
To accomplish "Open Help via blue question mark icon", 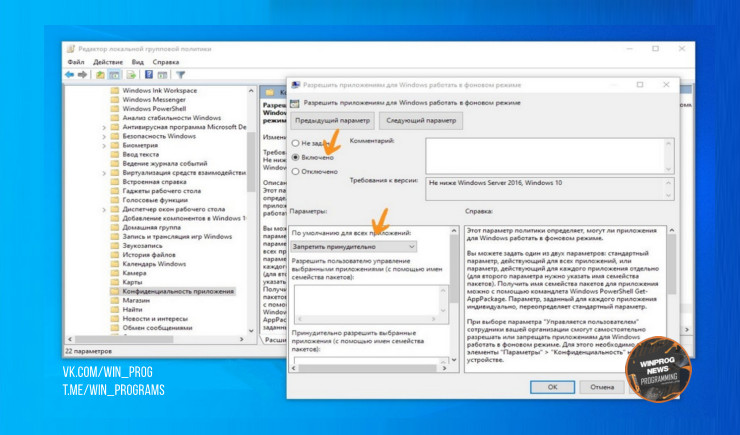I will [149, 75].
